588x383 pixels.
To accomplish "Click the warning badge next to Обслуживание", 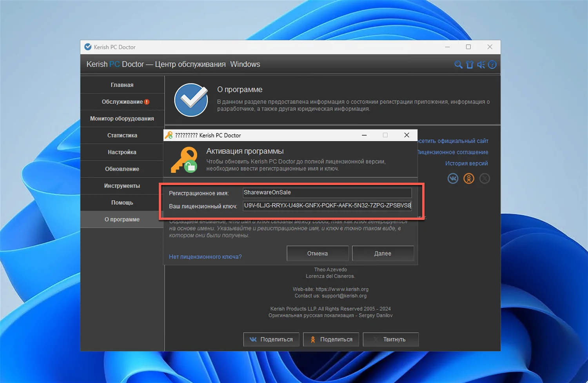I will 147,102.
